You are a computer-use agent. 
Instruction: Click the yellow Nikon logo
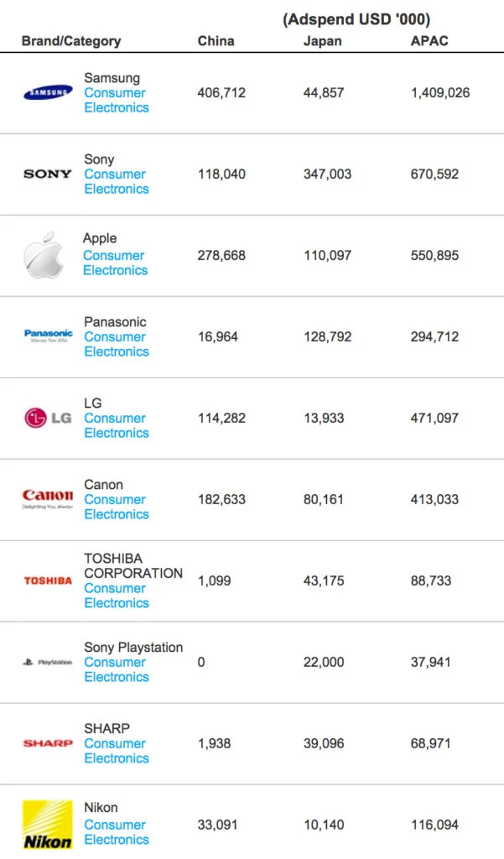[48, 825]
